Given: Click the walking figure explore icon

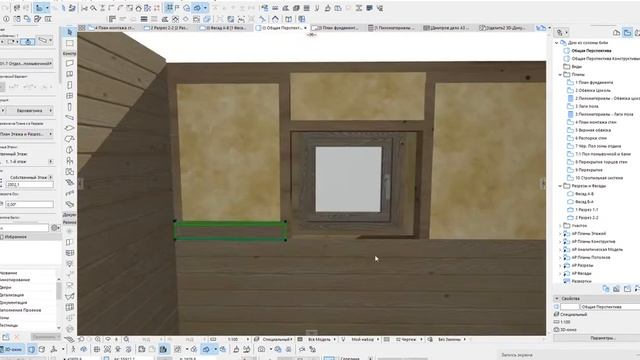Looking at the screenshot, I should click(x=73, y=349).
